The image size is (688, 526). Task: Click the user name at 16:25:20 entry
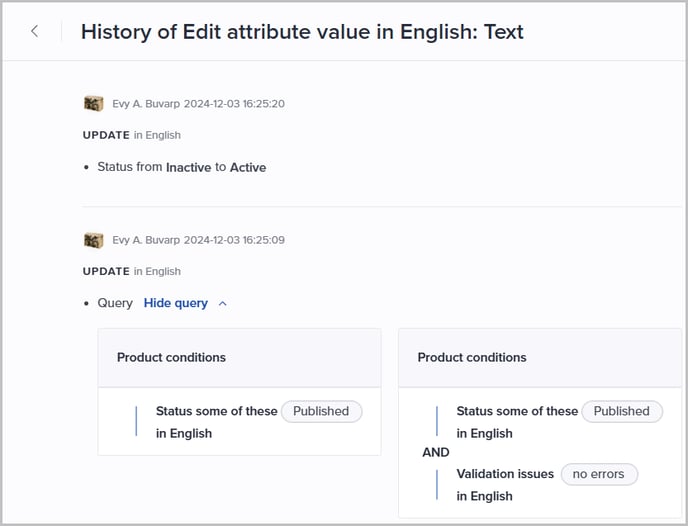[146, 104]
